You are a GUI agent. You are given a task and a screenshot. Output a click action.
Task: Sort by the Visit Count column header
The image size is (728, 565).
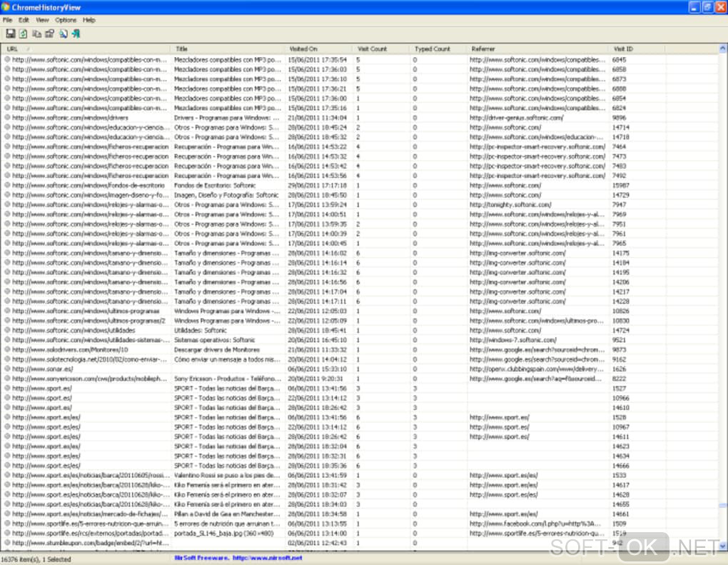coord(381,49)
